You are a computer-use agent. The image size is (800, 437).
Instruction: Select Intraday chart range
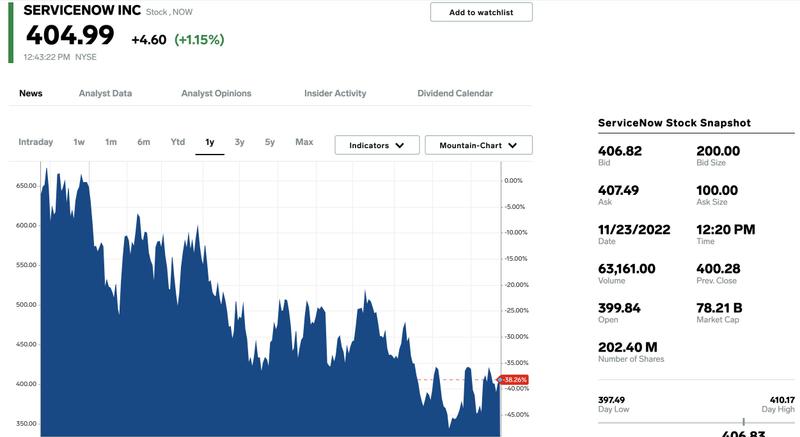36,142
